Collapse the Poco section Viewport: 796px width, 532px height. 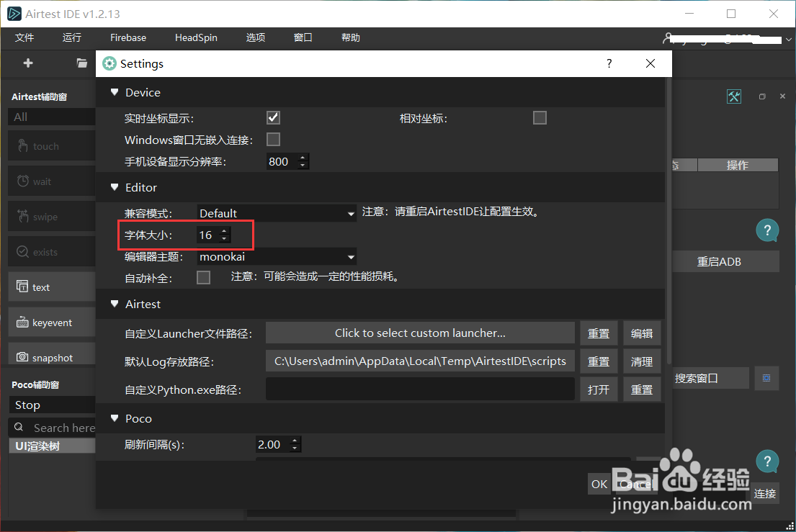coord(115,418)
